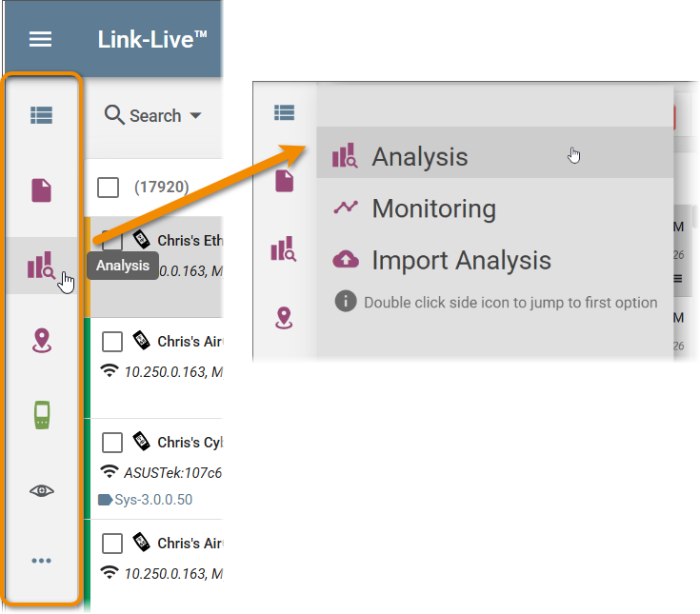Open the green handheld unit icon in sidebar
700x614 pixels.
click(42, 415)
